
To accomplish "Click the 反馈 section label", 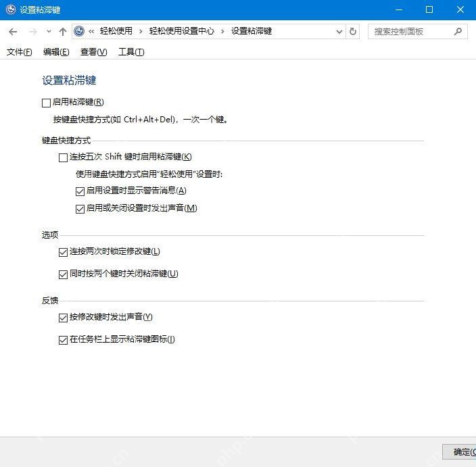I will pyautogui.click(x=50, y=301).
